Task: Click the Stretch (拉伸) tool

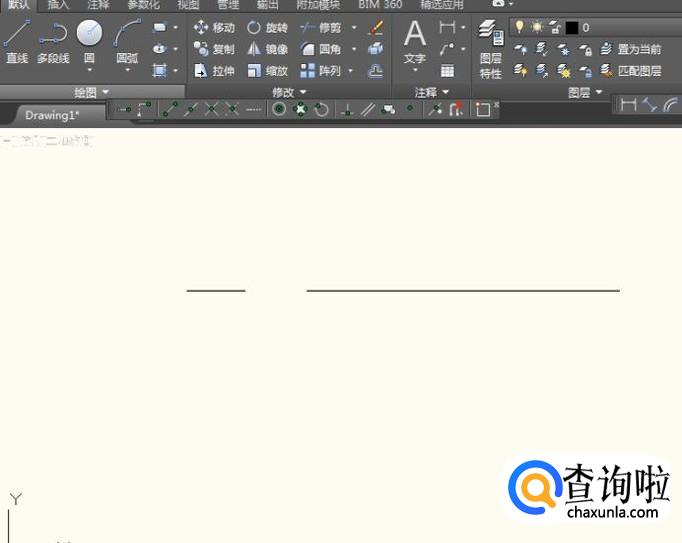Action: point(214,70)
